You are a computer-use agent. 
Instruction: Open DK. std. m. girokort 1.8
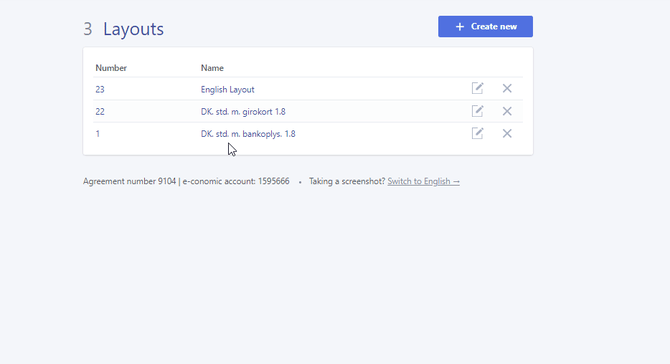(x=243, y=112)
